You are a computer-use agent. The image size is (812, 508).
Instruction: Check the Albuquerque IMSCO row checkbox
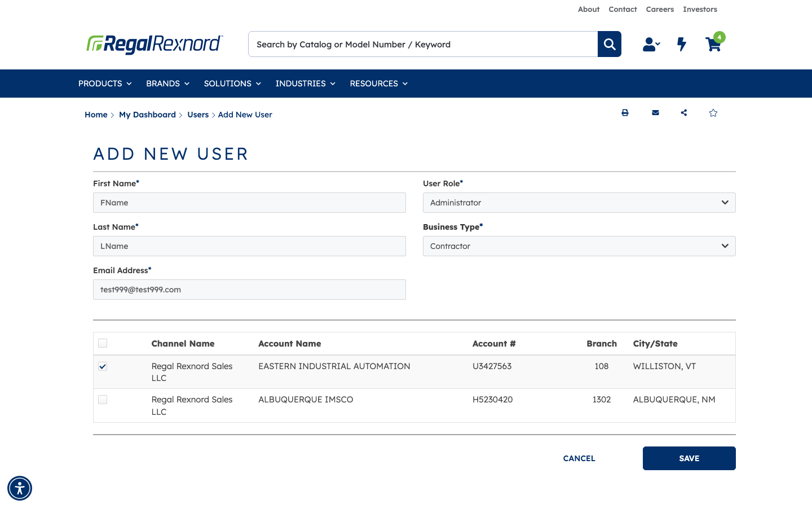click(x=103, y=400)
